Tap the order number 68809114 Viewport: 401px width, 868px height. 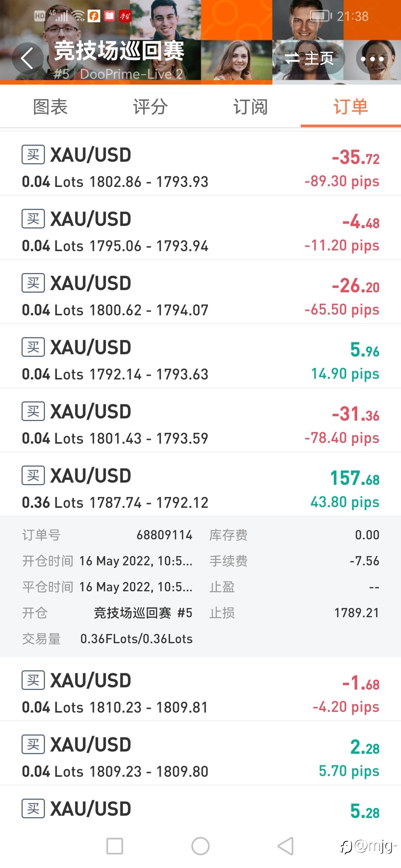164,535
